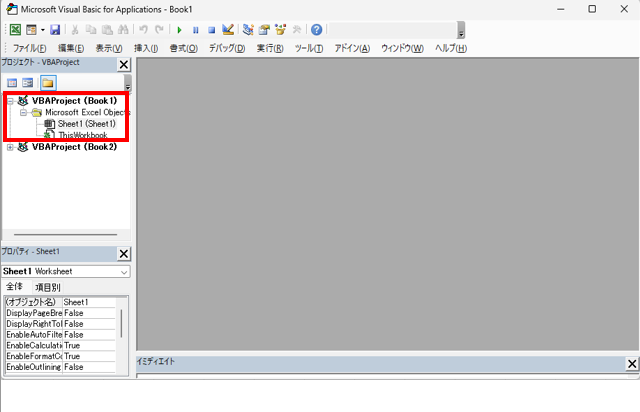
Task: Click the EnableFormatConditionsCalculation value True
Action: click(89, 356)
